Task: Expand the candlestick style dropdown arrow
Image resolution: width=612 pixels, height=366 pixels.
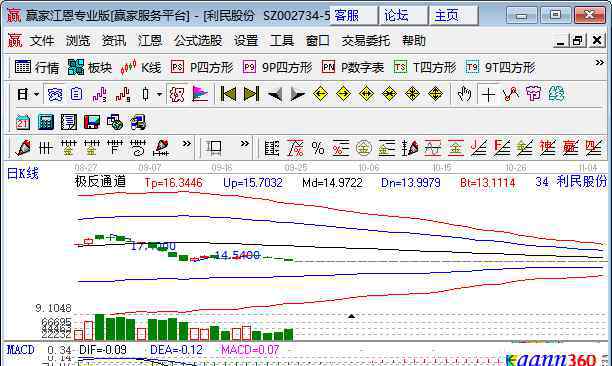Action: (x=159, y=94)
